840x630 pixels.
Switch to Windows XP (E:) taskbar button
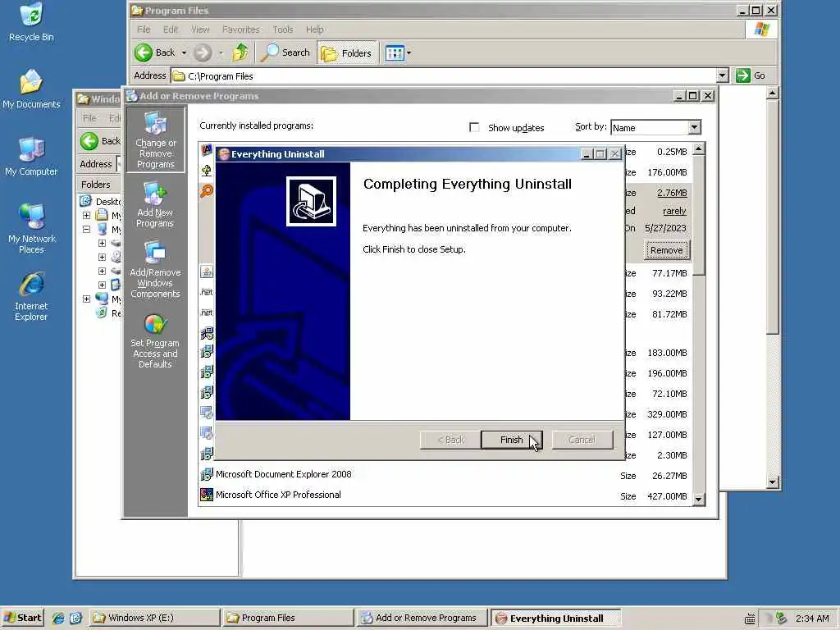(x=153, y=618)
